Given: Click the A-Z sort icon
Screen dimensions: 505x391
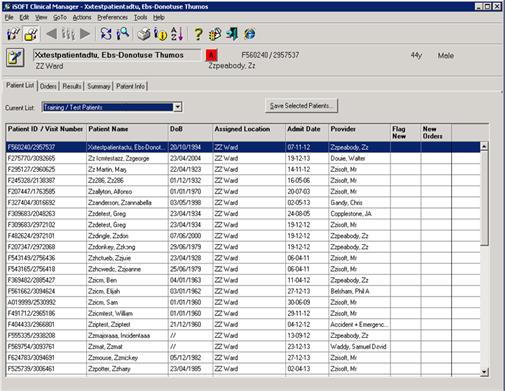Looking at the screenshot, I should click(x=177, y=34).
